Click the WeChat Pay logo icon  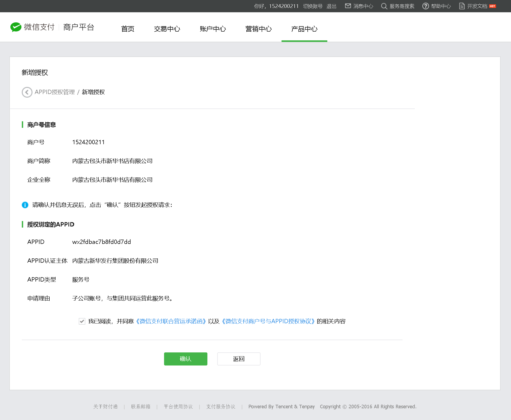16,27
